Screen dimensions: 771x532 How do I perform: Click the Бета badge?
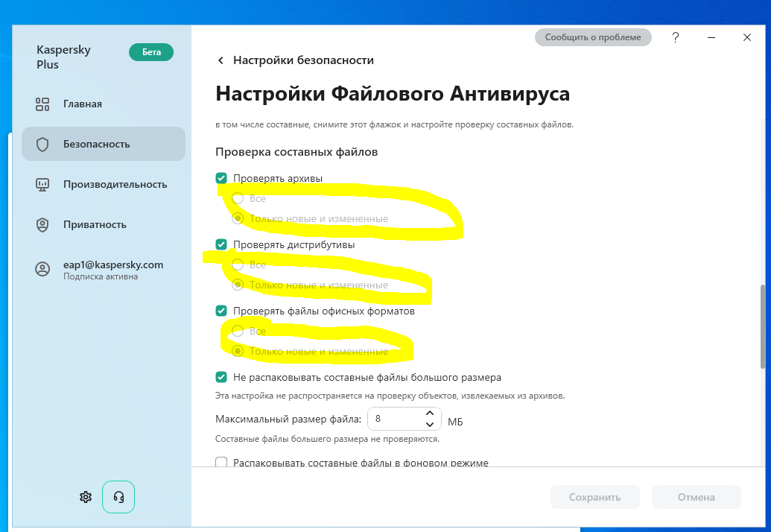[x=151, y=52]
